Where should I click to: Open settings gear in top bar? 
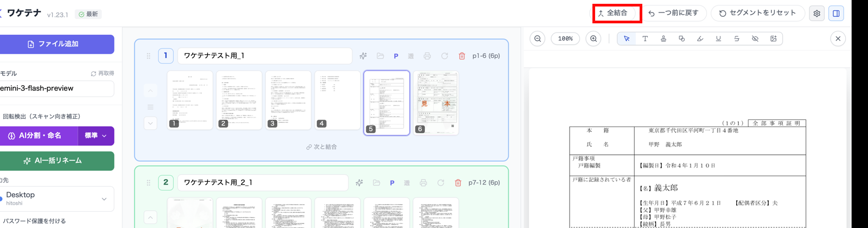(x=817, y=14)
